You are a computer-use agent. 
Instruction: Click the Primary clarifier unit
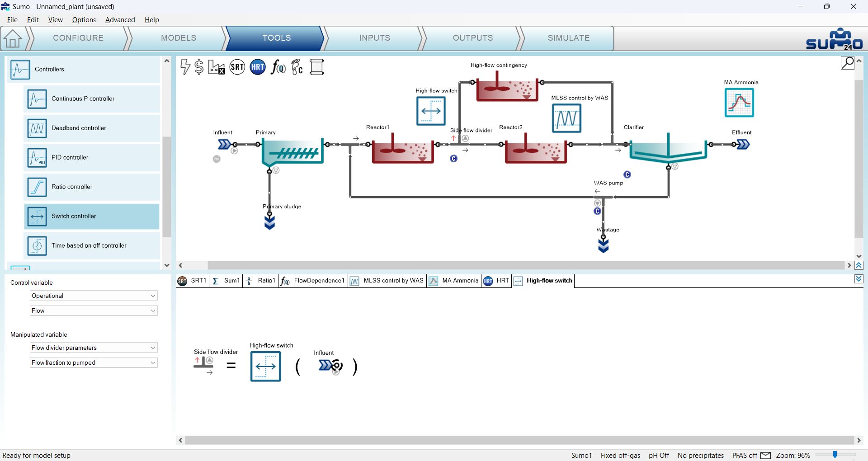point(292,152)
